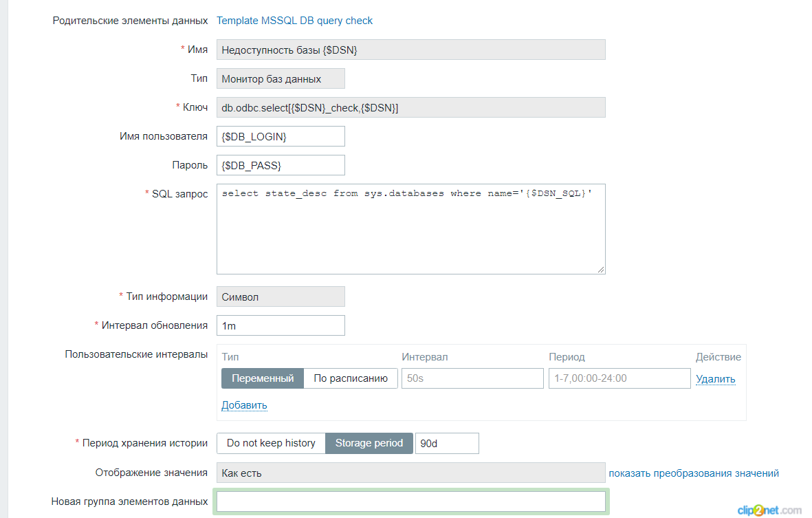The height and width of the screenshot is (518, 812).
Task: Click the 90d history storage field
Action: click(447, 443)
